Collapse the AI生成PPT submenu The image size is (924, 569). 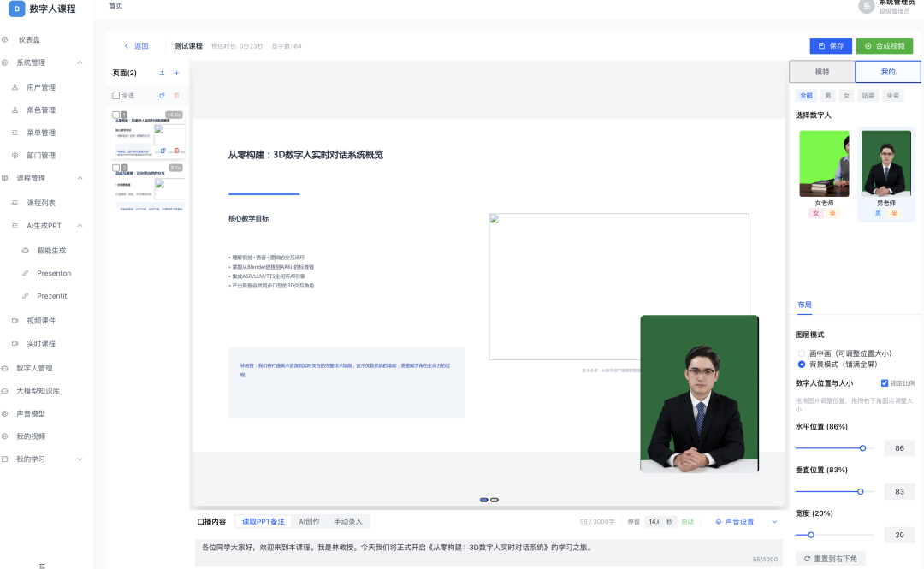pos(80,226)
